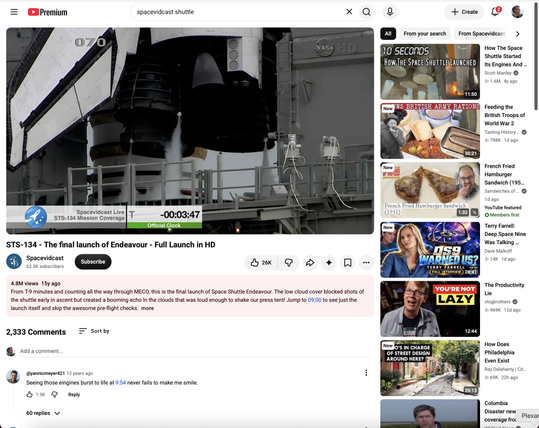Open the Sort by comments menu
This screenshot has height=428, width=539.
pyautogui.click(x=94, y=331)
